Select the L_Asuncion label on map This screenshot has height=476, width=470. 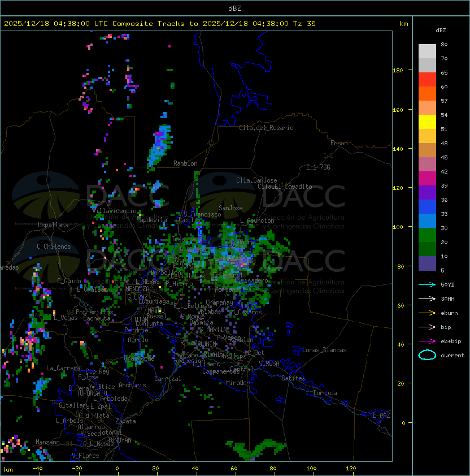(257, 220)
